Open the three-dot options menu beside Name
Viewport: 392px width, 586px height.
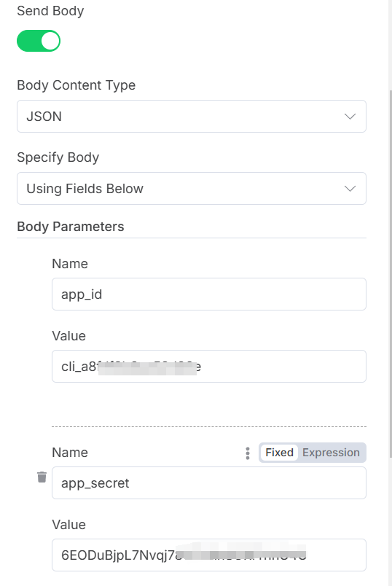[248, 453]
